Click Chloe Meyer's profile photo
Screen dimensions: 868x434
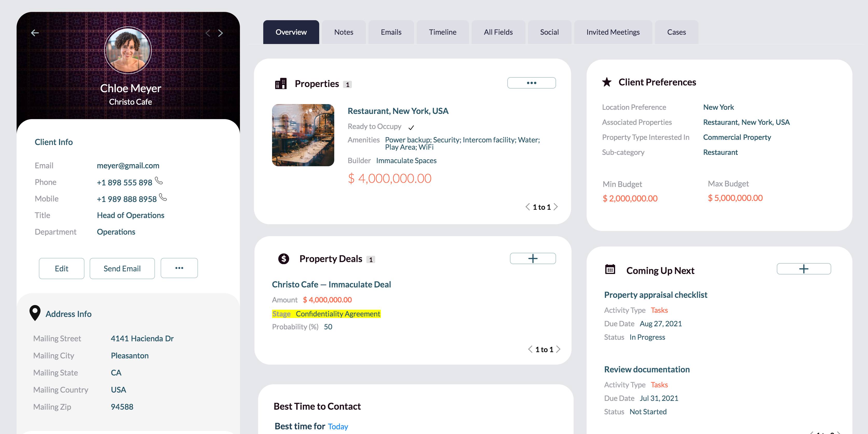coord(128,50)
